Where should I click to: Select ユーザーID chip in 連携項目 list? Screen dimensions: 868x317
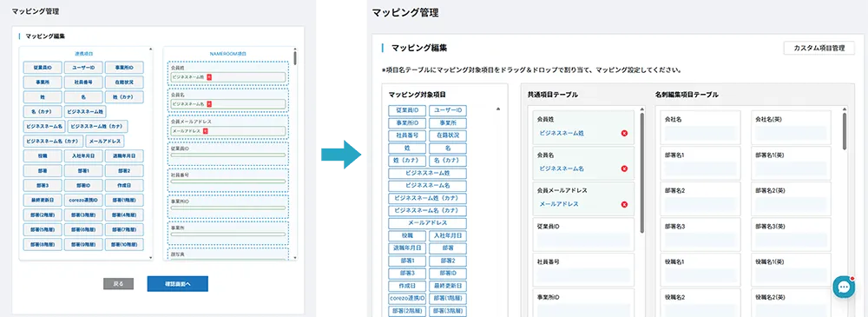pos(83,68)
